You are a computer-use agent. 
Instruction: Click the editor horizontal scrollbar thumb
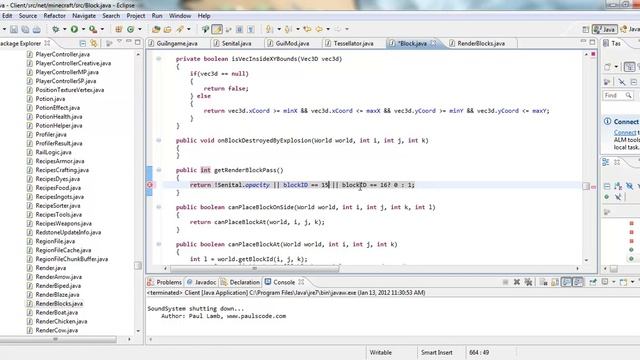point(254,269)
